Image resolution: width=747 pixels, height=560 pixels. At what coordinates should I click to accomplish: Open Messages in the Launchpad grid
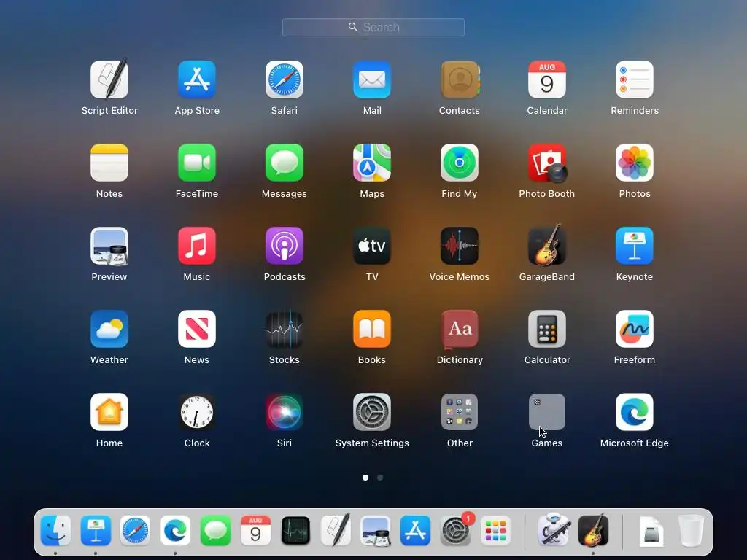(x=285, y=163)
